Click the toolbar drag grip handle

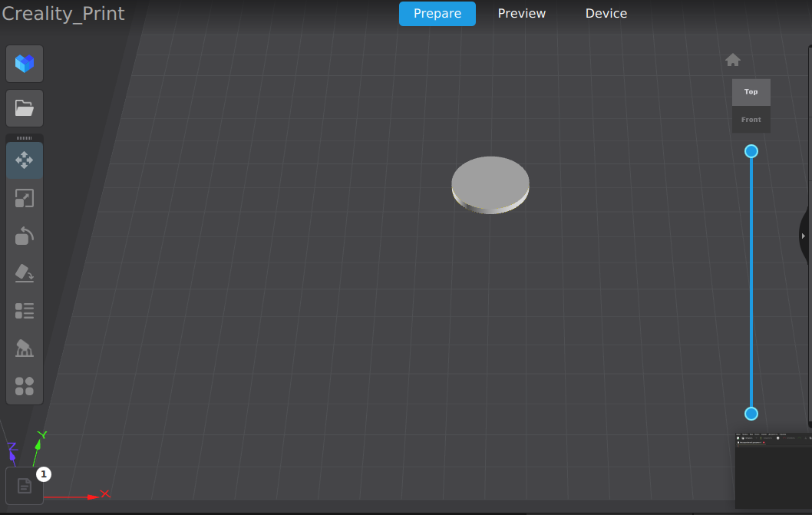tap(25, 138)
